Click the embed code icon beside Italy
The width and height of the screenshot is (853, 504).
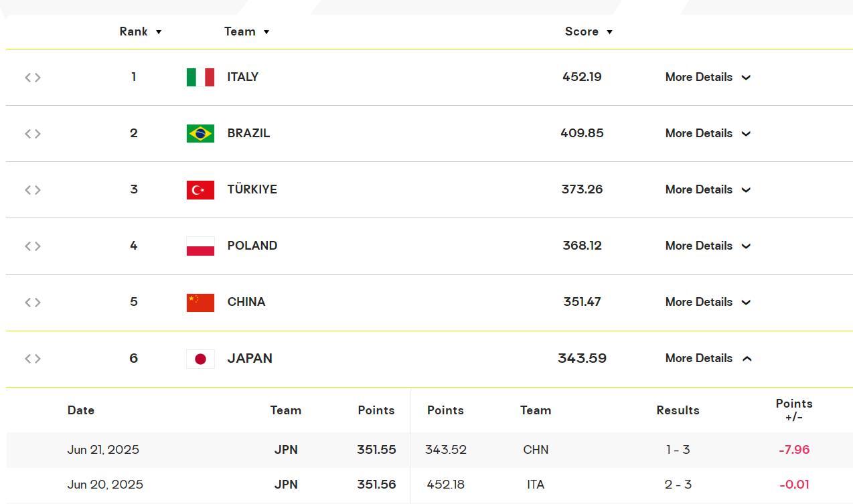(x=33, y=78)
